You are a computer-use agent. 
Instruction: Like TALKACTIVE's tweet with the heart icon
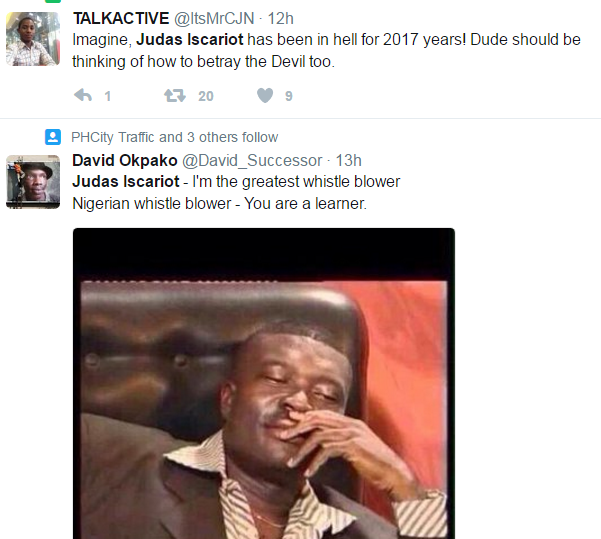click(265, 95)
